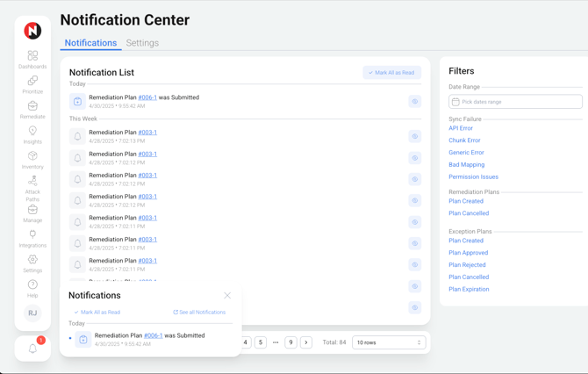Filter by API Error
The width and height of the screenshot is (588, 374).
point(461,128)
